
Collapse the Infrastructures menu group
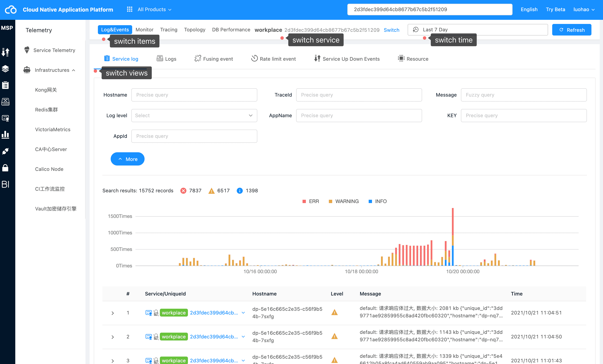[x=74, y=70]
